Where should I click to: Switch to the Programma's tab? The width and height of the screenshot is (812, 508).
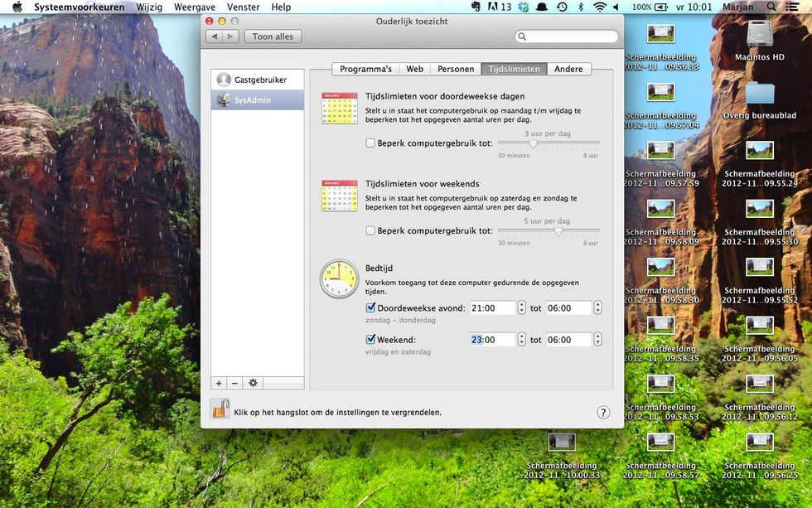365,70
